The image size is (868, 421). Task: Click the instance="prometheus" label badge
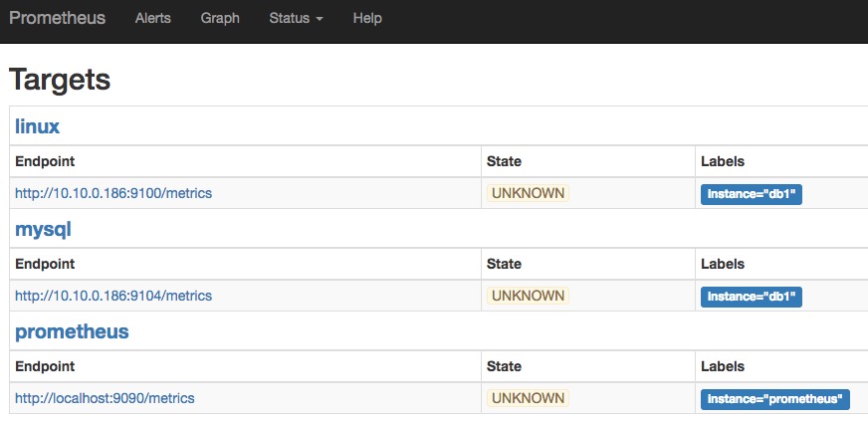(775, 399)
